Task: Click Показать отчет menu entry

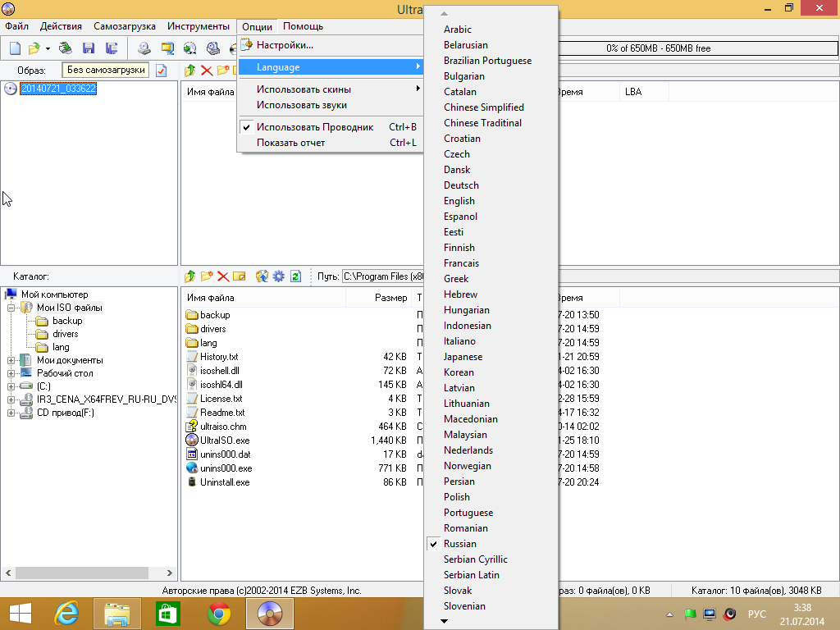Action: click(330, 143)
